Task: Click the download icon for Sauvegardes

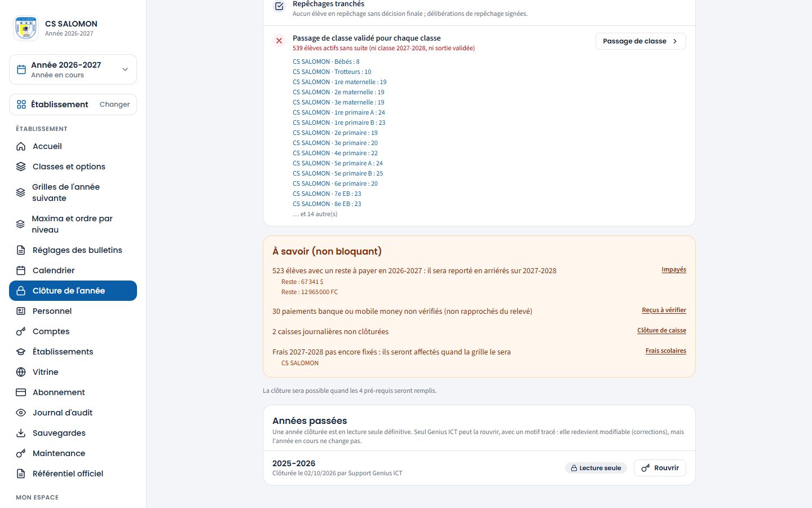Action: click(21, 433)
